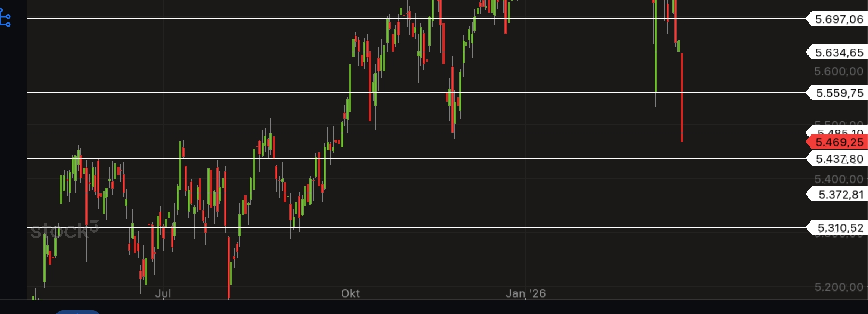
Task: Click the 5.600,00 axis value
Action: click(x=839, y=71)
